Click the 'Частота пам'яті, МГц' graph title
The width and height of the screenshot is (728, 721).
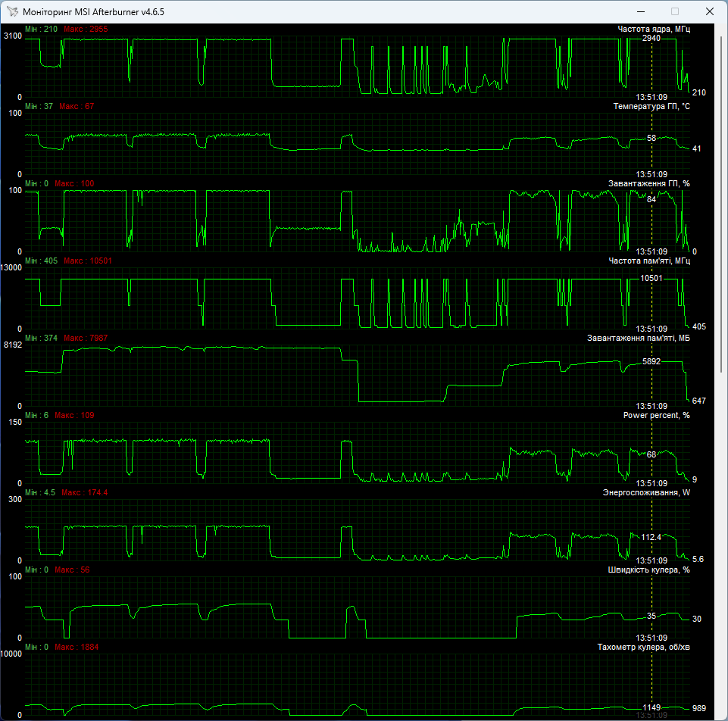[x=649, y=261]
